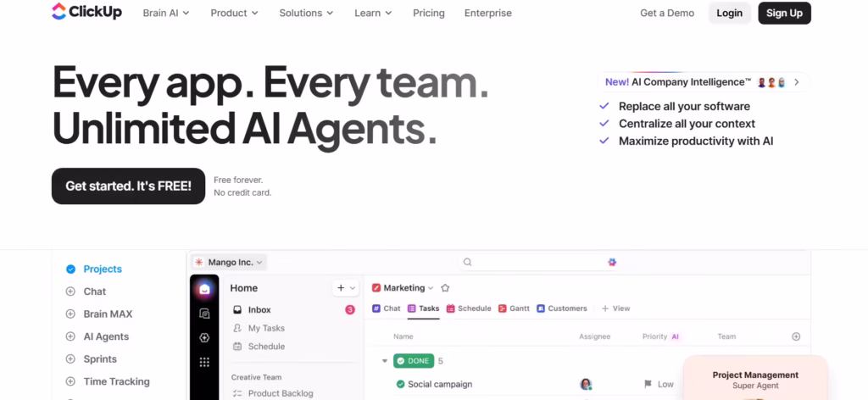868x400 pixels.
Task: Open the apps grid icon in dark sidebar
Action: (x=204, y=362)
